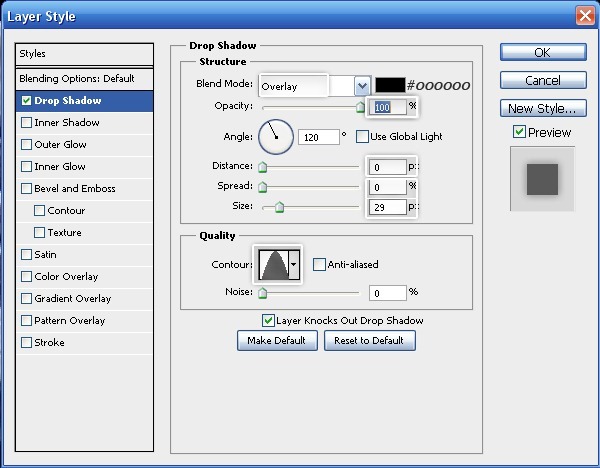Close the Layer Style dialog
The width and height of the screenshot is (600, 468).
click(585, 15)
